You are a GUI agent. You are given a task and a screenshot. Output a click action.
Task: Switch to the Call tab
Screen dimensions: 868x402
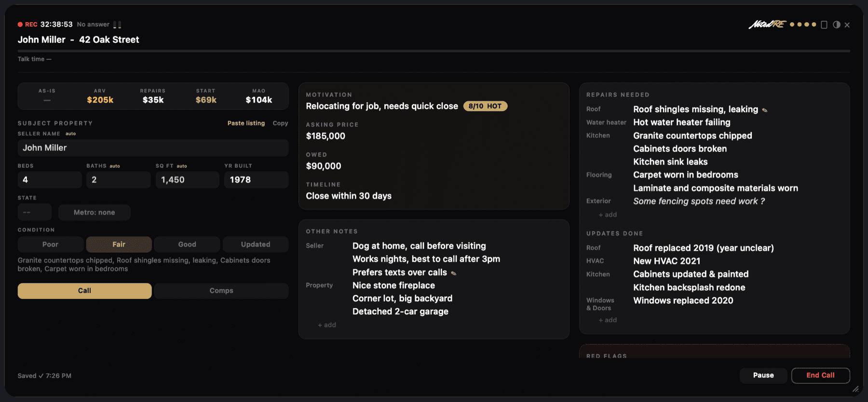(x=85, y=291)
